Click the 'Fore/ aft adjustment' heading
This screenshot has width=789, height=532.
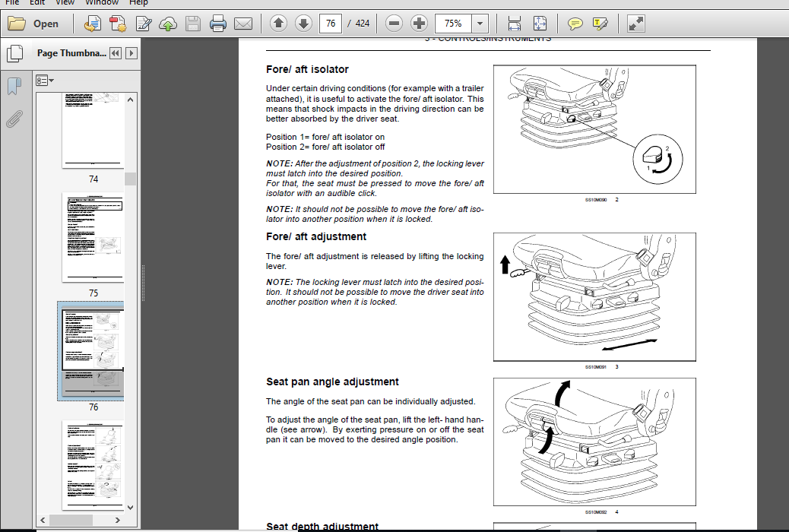pos(316,236)
